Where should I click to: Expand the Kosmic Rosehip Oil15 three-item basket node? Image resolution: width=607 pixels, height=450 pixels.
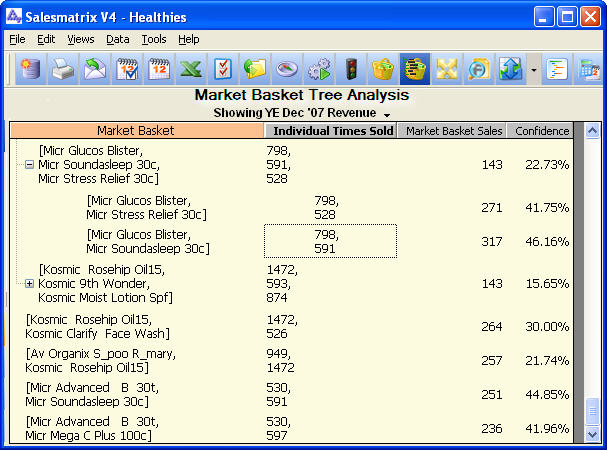29,283
